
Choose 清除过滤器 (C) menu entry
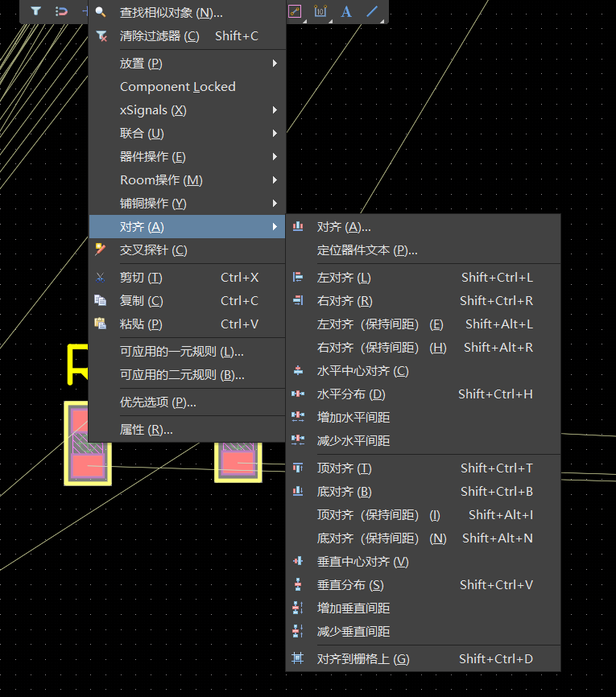(187, 36)
